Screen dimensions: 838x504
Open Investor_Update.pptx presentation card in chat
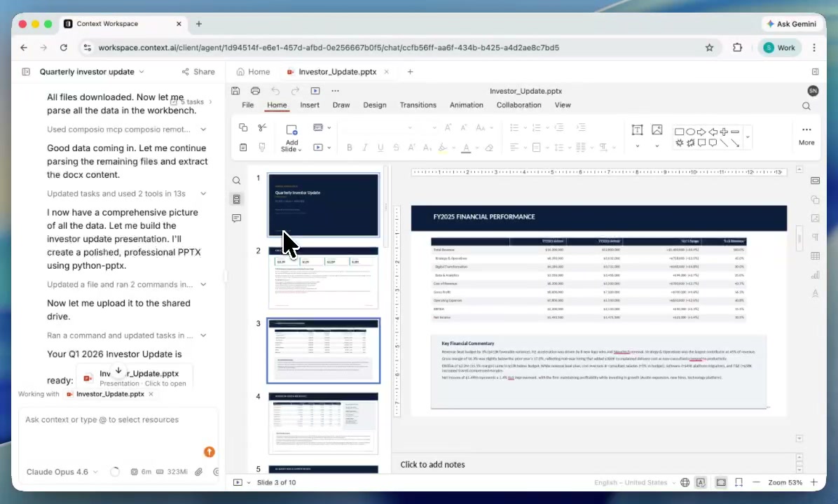tap(135, 378)
